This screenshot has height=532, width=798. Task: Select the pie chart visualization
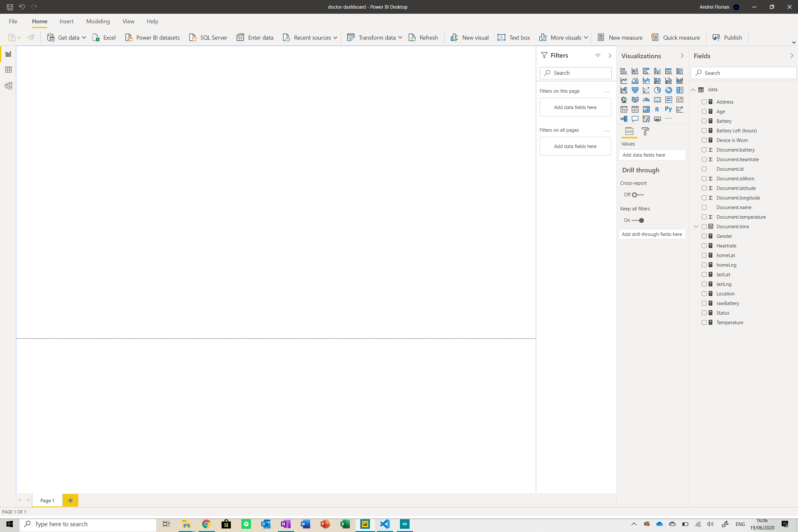(x=657, y=90)
